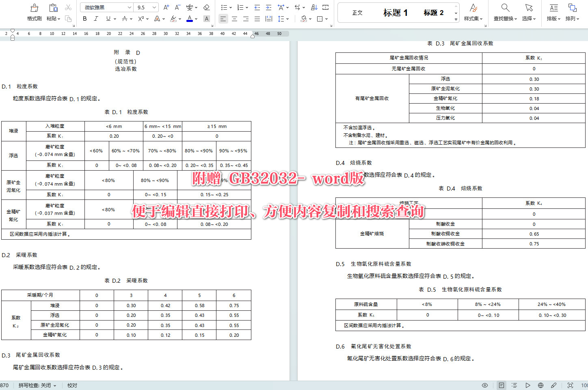588x390 pixels.
Task: Apply bold formatting with the B icon
Action: point(84,19)
